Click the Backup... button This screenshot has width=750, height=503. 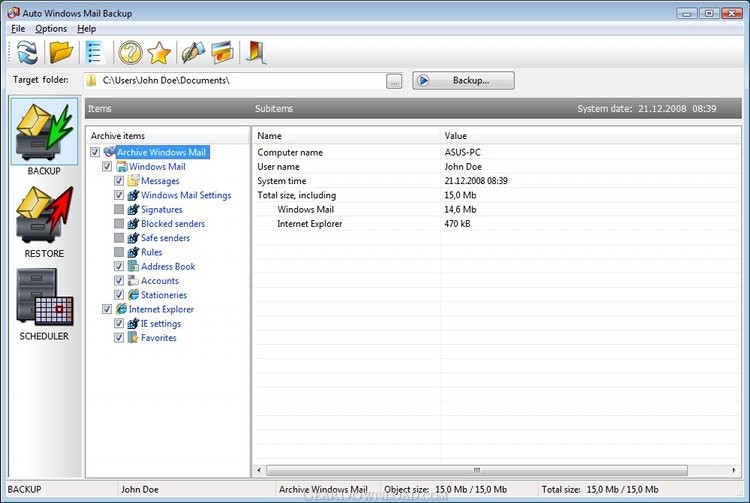click(x=463, y=80)
